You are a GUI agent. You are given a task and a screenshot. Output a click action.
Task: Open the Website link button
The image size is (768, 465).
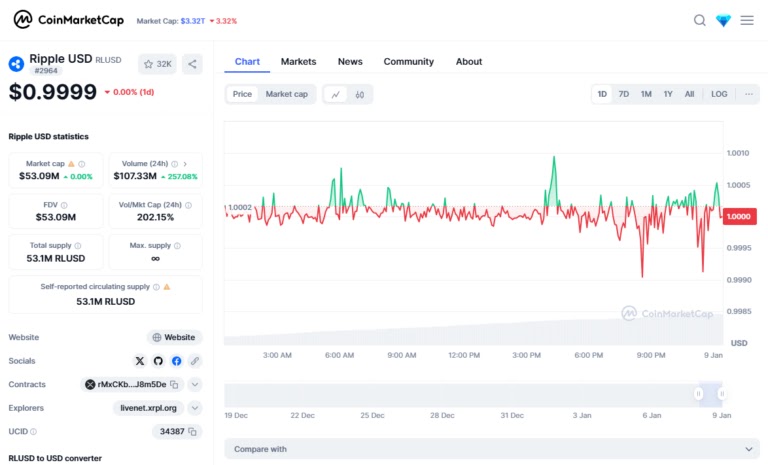[x=174, y=338]
